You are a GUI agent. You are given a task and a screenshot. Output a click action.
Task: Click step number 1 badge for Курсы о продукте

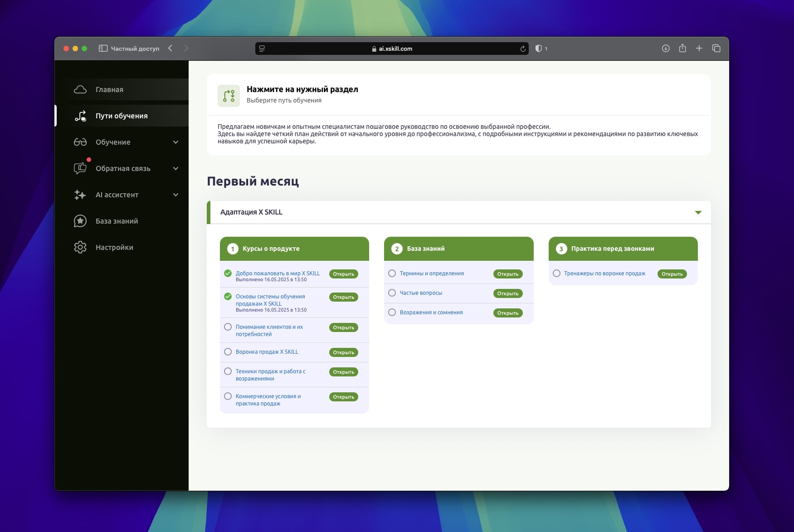click(233, 249)
